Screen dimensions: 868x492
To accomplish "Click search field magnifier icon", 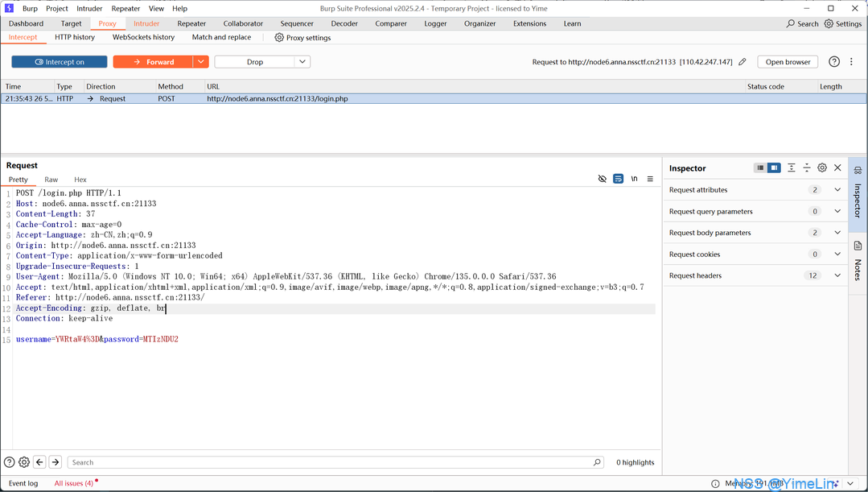I will tap(597, 462).
